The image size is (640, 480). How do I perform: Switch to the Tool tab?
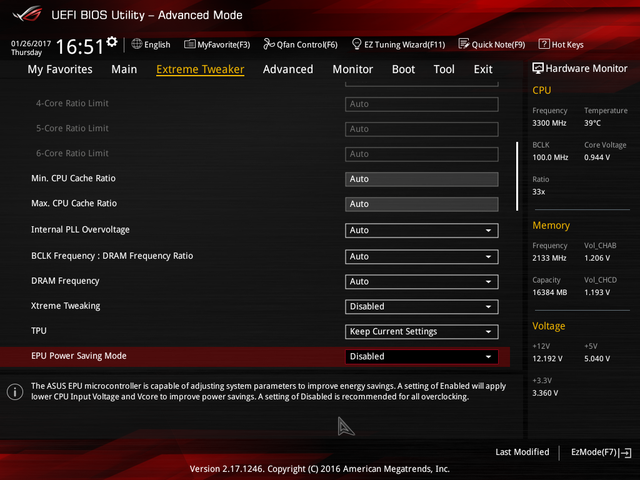[x=444, y=69]
